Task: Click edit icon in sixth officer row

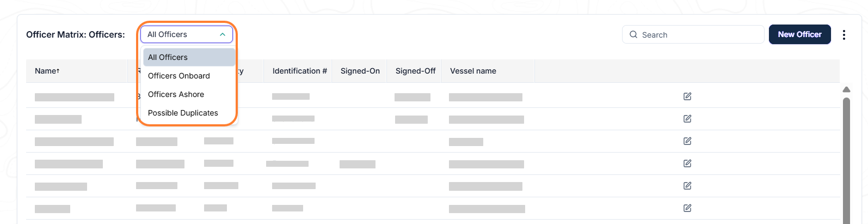Action: (x=687, y=208)
